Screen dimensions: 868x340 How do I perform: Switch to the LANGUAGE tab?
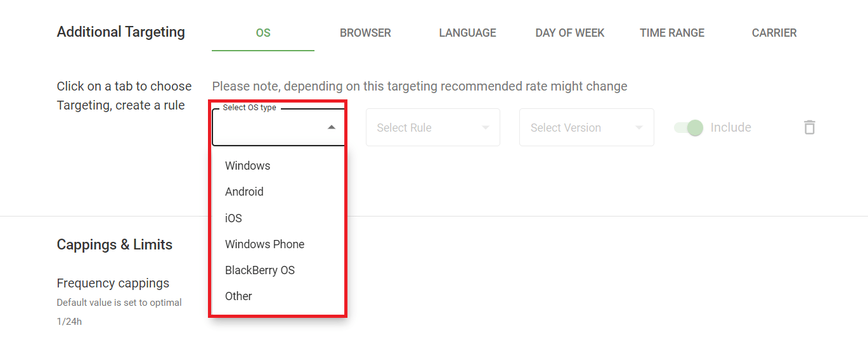click(468, 33)
